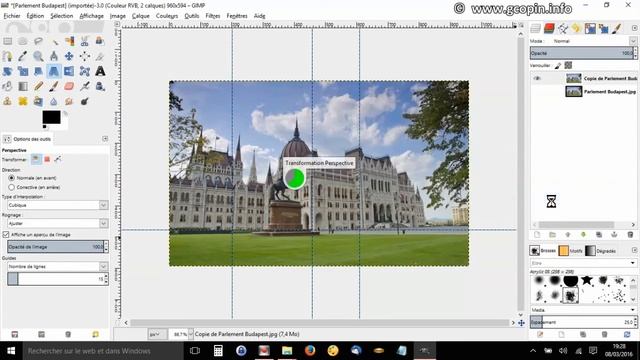
Task: Select the Clone stamp tool
Action: pyautogui.click(x=7, y=101)
